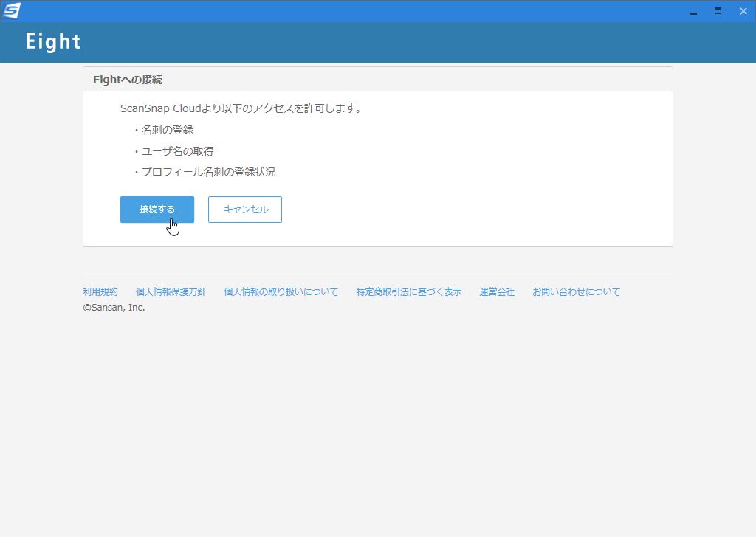756x537 pixels.
Task: Close the window
Action: coord(743,11)
